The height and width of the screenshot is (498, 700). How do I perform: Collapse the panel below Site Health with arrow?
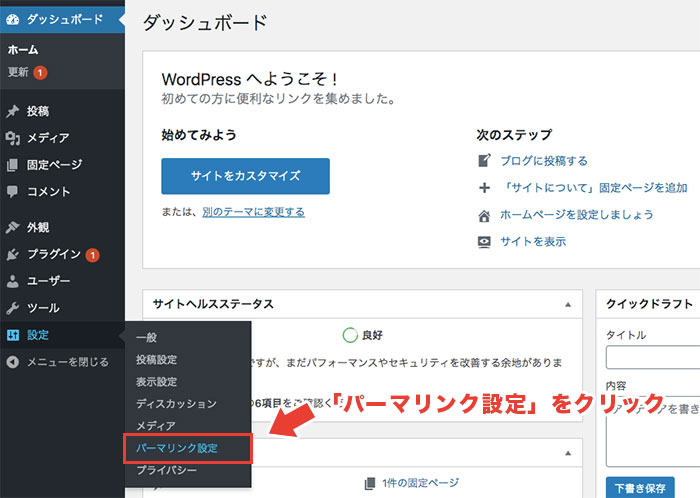click(x=568, y=453)
